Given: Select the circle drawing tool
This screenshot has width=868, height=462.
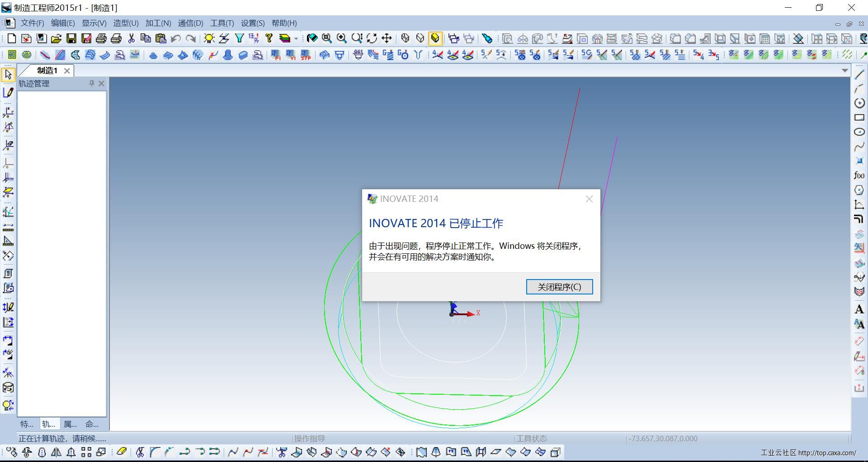Looking at the screenshot, I should coord(859,103).
